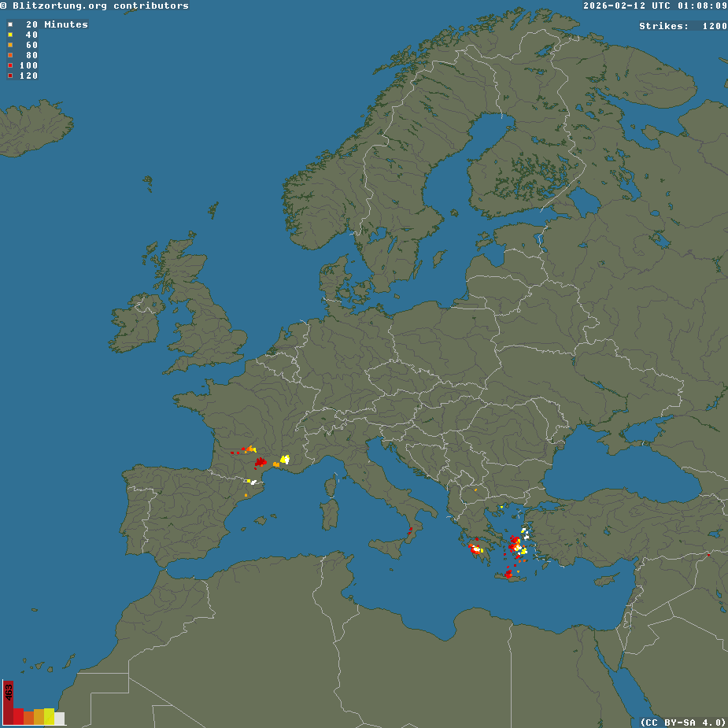The width and height of the screenshot is (728, 728).
Task: Click the red strike cluster on Crete
Action: click(x=508, y=574)
